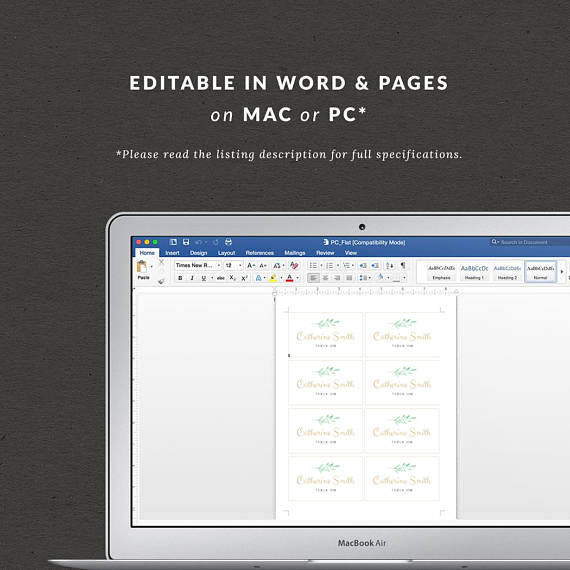Toggle Bold formatting
Screen dimensions: 570x570
(180, 278)
